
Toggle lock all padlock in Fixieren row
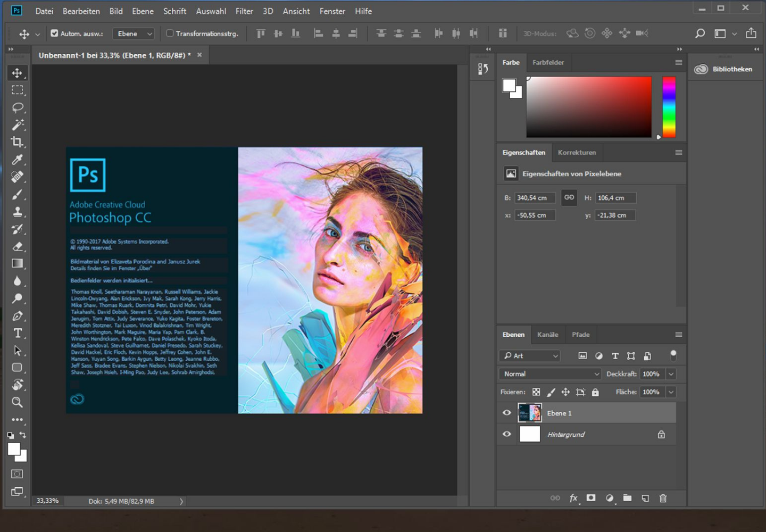pos(595,392)
